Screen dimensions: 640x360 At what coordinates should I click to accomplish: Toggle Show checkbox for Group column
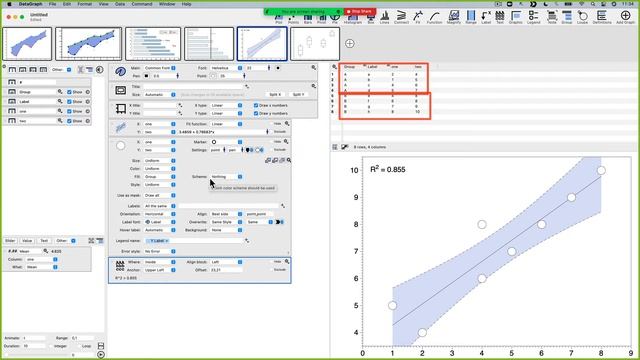tap(69, 92)
